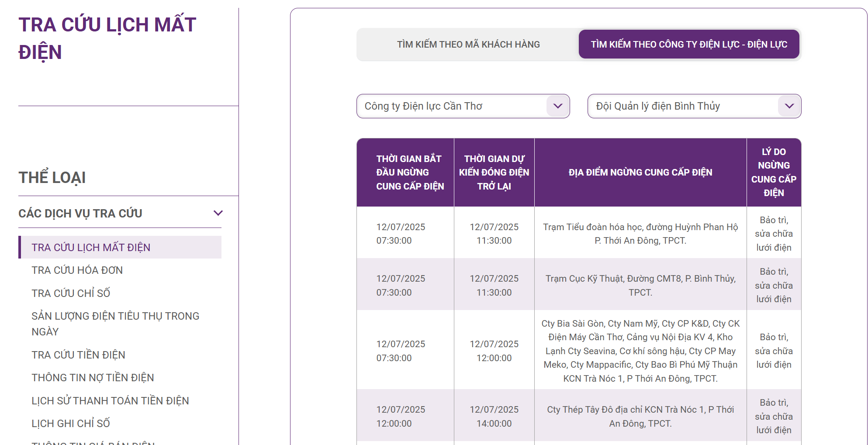
Task: Open Thông tin nợ tiền điện
Action: (x=93, y=378)
